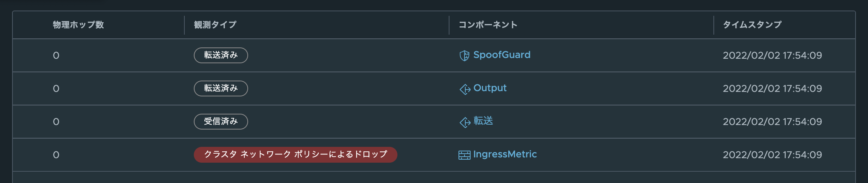Select the hop count in the SpoofGuard row
Screen dimensions: 868x183
(x=56, y=56)
